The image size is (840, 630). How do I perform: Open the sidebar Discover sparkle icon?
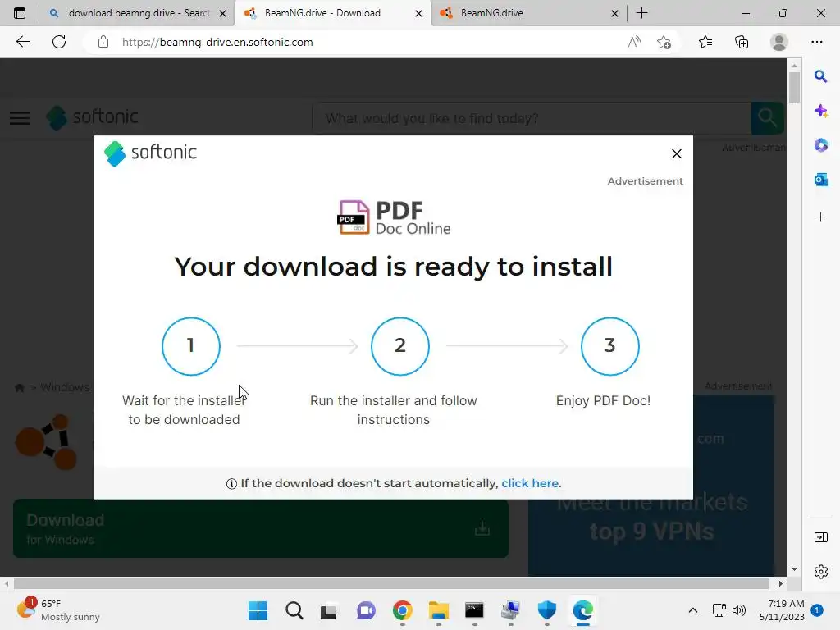click(x=820, y=111)
